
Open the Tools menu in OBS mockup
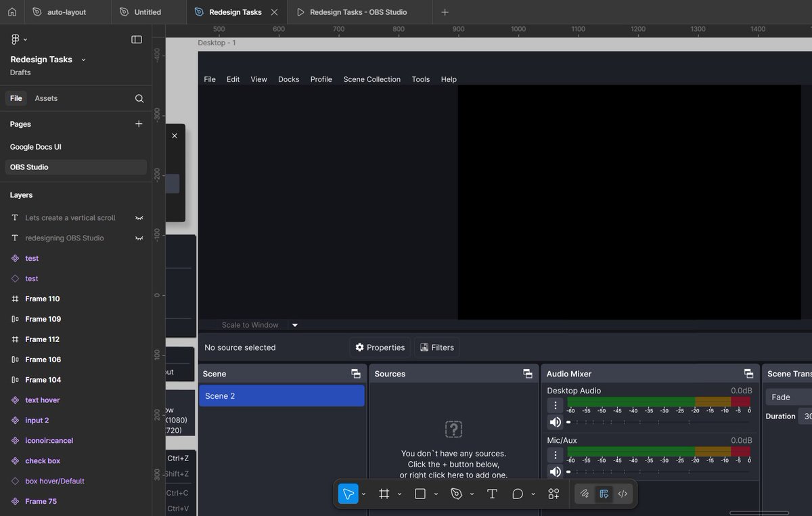pos(421,79)
